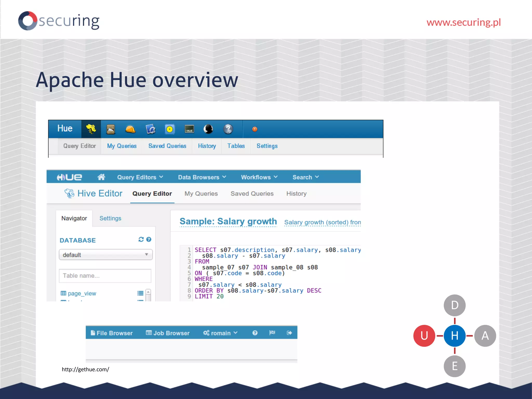Click the gray D circle
Image resolution: width=532 pixels, height=399 pixels.
click(x=455, y=305)
